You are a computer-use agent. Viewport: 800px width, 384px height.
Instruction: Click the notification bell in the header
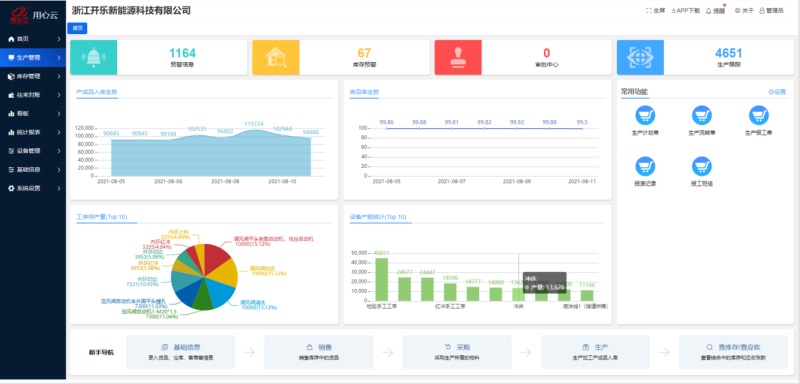coord(709,11)
